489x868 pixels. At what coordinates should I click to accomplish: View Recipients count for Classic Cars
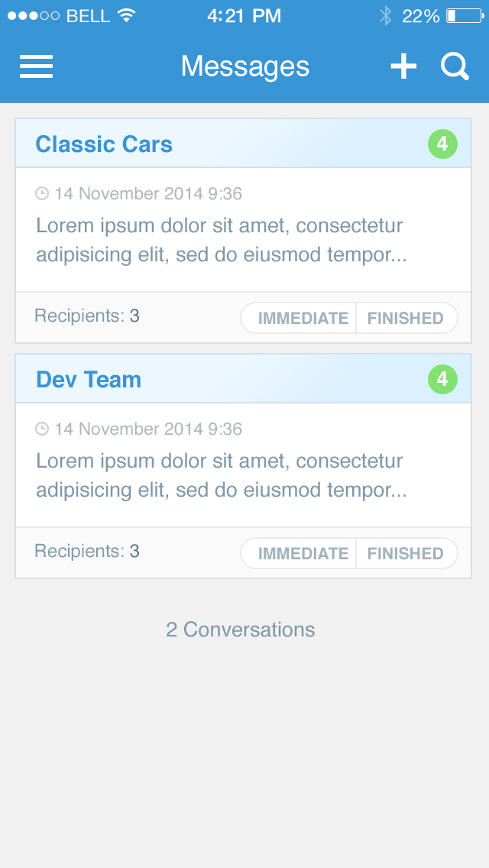point(87,316)
